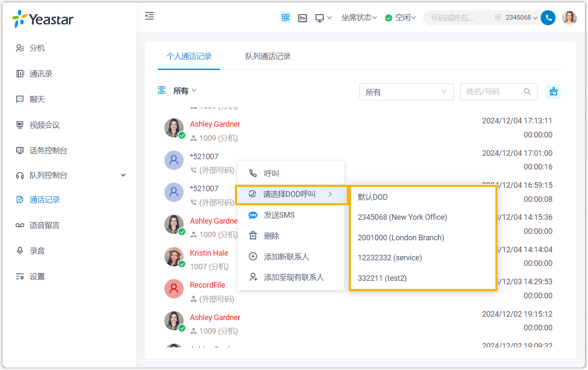Open the 所有 call type combo box

point(406,92)
